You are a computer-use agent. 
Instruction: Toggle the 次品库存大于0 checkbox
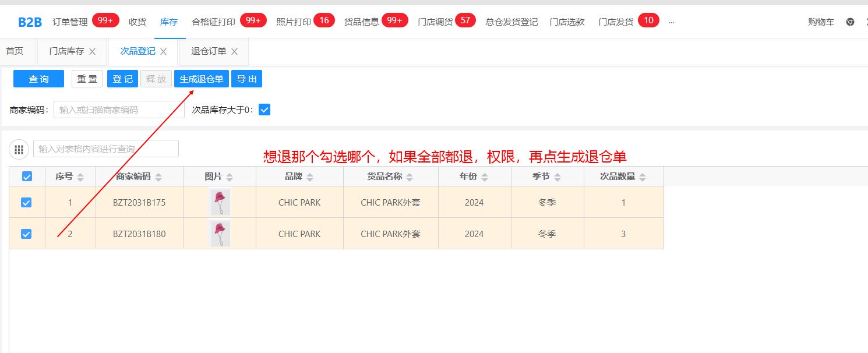264,110
